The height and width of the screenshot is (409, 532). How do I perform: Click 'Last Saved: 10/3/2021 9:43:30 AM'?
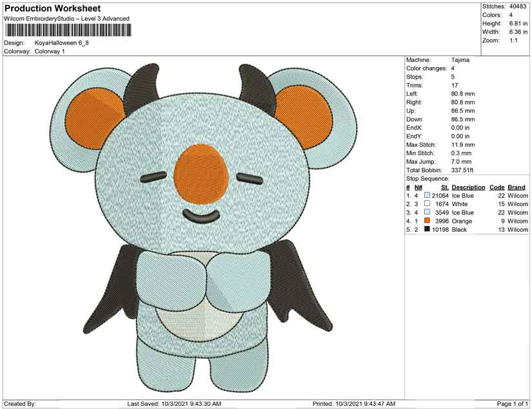click(174, 404)
